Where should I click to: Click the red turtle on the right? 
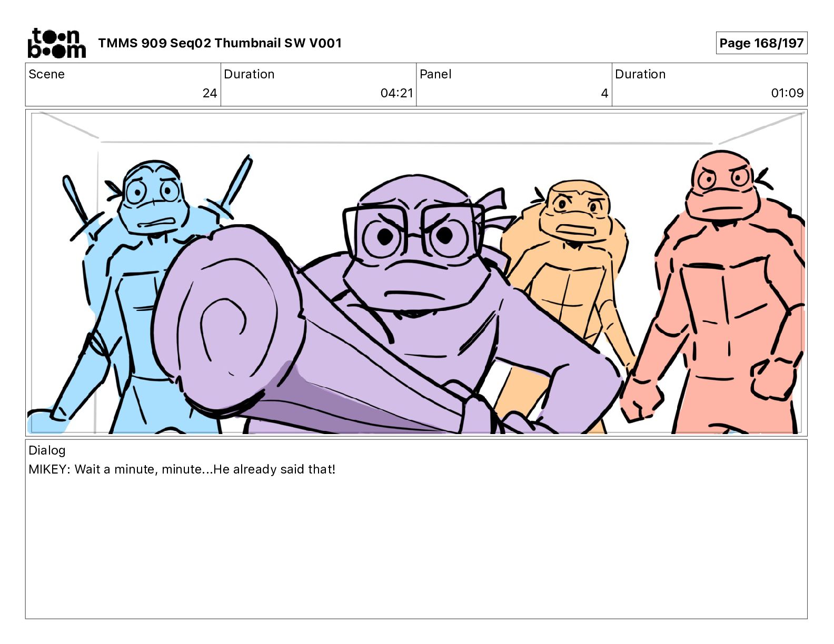721,295
